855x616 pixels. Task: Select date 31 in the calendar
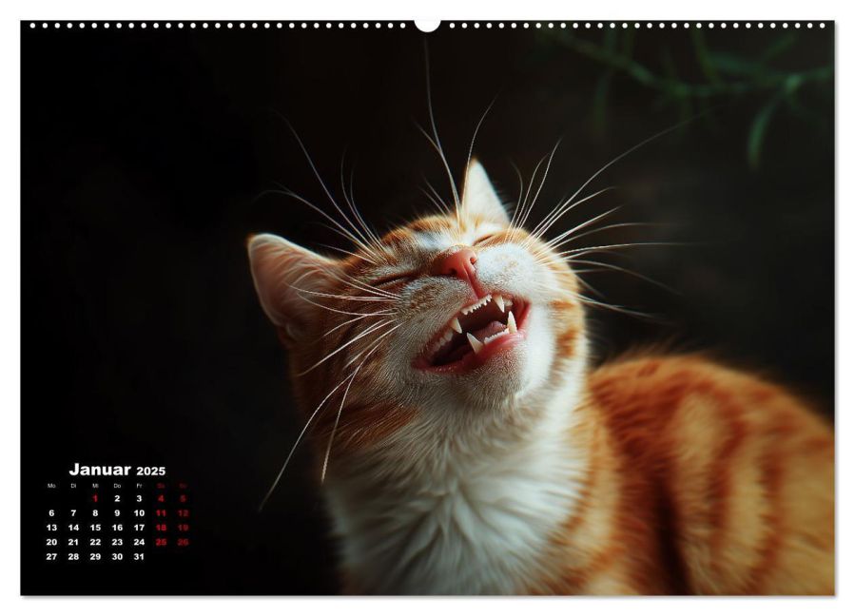click(x=139, y=557)
